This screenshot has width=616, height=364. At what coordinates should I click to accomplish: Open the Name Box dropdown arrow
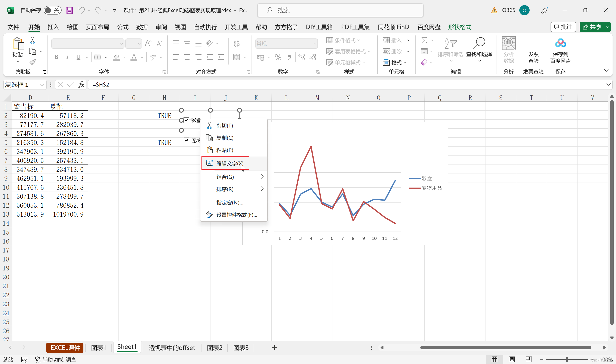(x=42, y=85)
